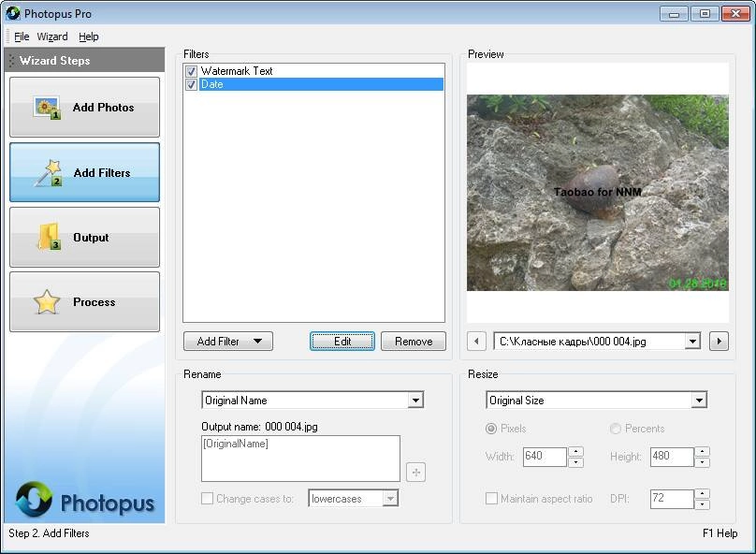Click the Edit filter button

[342, 342]
